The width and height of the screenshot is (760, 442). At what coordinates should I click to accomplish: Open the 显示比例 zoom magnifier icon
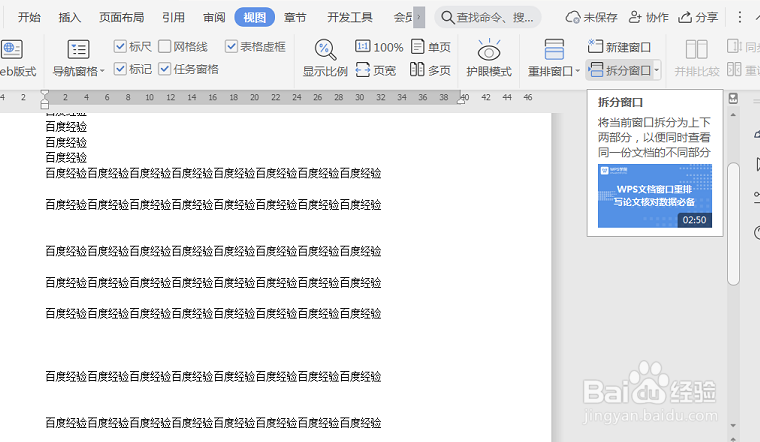(x=325, y=49)
